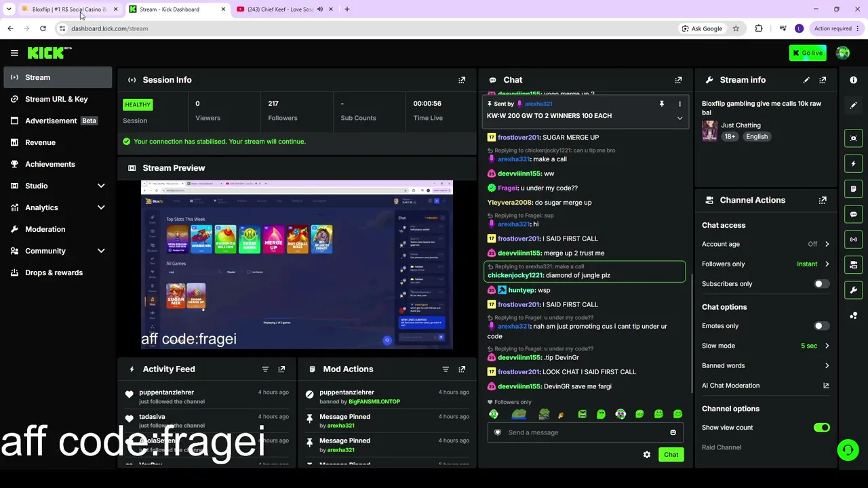
Task: Open the green support headset bubble
Action: click(x=847, y=449)
